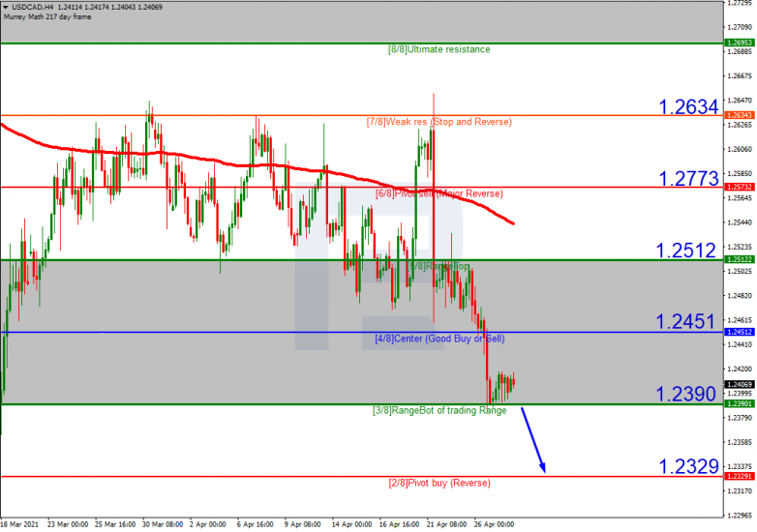Image resolution: width=757 pixels, height=532 pixels.
Task: Select the [2/8]Pivot buy (Reverse) label
Action: 439,483
